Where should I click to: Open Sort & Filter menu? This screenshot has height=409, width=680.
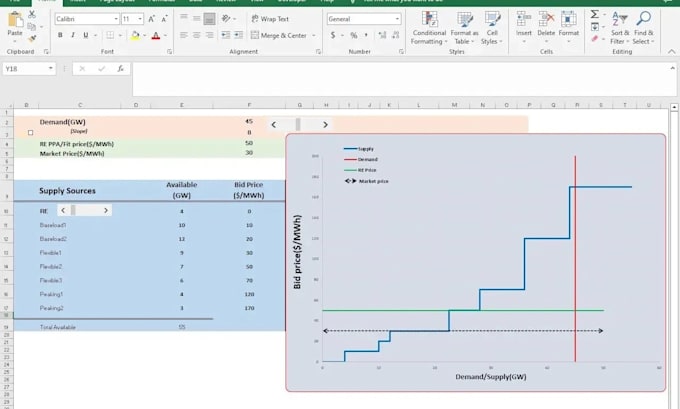coord(619,29)
